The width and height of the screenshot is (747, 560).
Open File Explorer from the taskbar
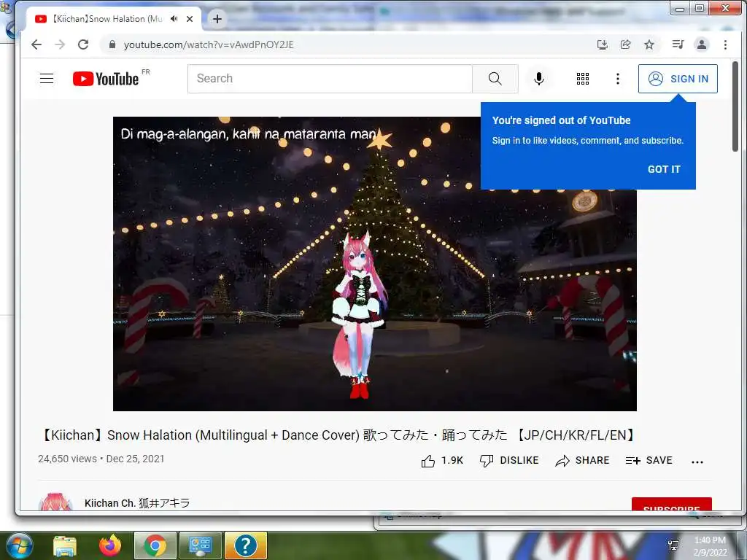(65, 545)
